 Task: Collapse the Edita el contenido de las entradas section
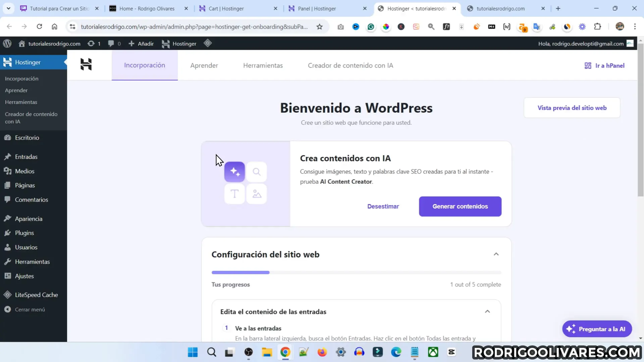tap(487, 311)
